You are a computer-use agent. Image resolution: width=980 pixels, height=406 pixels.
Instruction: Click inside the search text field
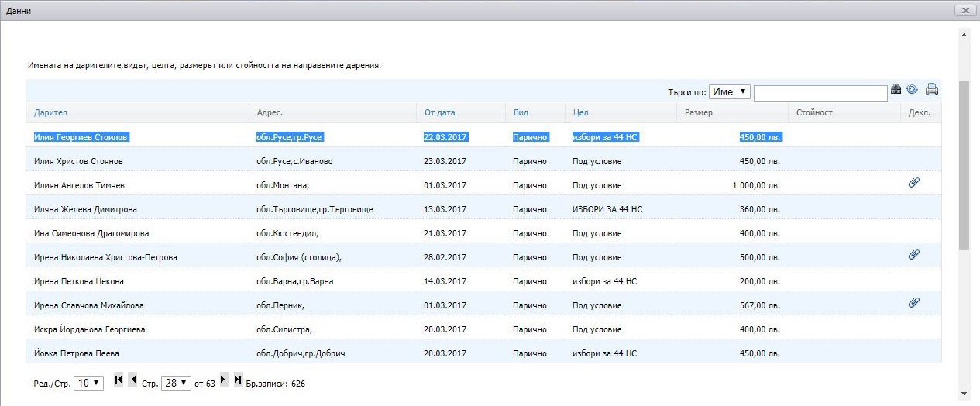(x=820, y=93)
